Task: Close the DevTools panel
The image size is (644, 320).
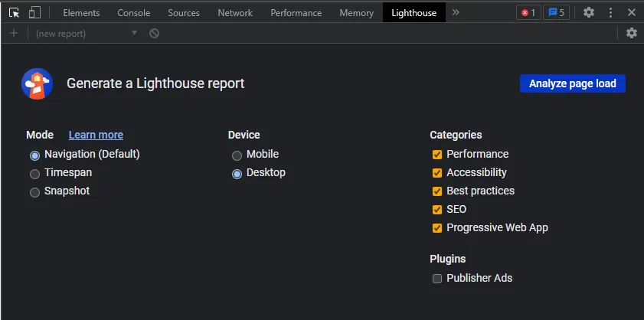Action: coord(630,12)
